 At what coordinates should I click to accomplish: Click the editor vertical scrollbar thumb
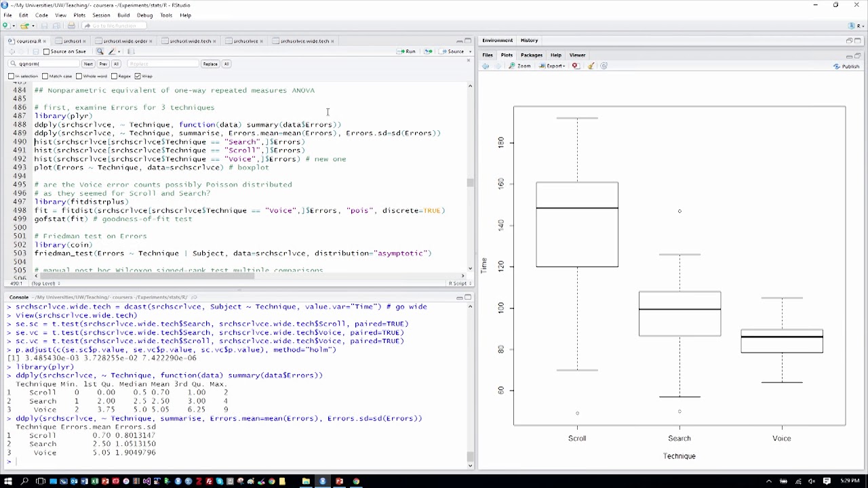pyautogui.click(x=470, y=182)
